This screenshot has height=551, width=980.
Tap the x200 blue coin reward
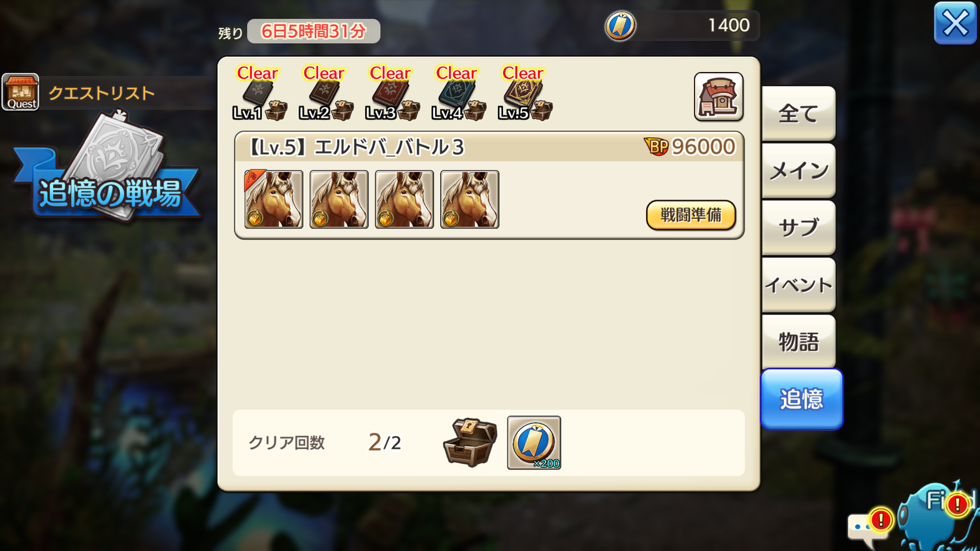534,442
